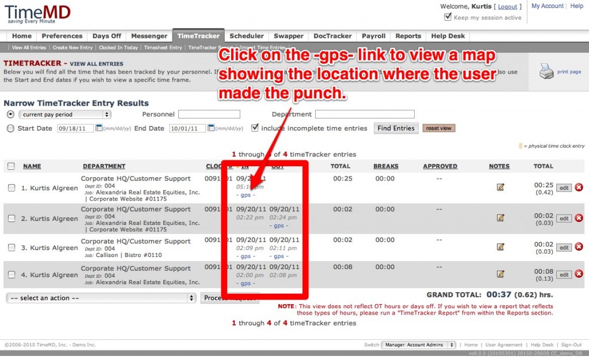The width and height of the screenshot is (589, 364).
Task: Sort by the NAME column header
Action: (32, 166)
